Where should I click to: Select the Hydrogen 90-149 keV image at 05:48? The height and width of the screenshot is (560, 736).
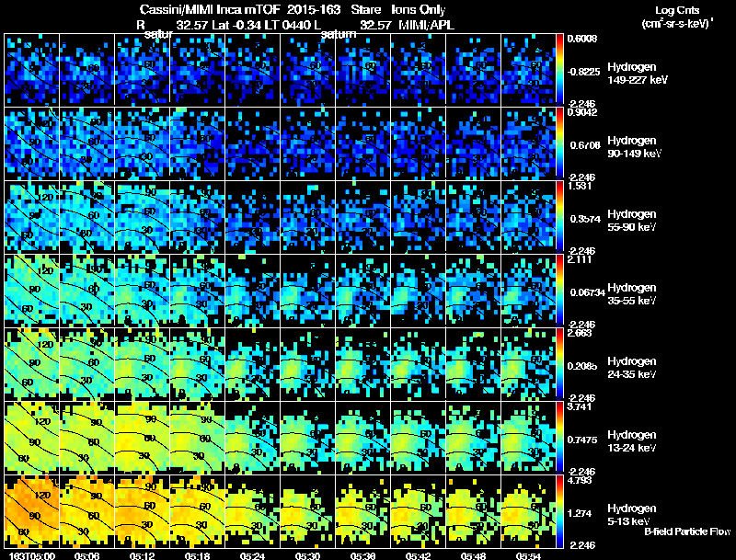point(474,143)
